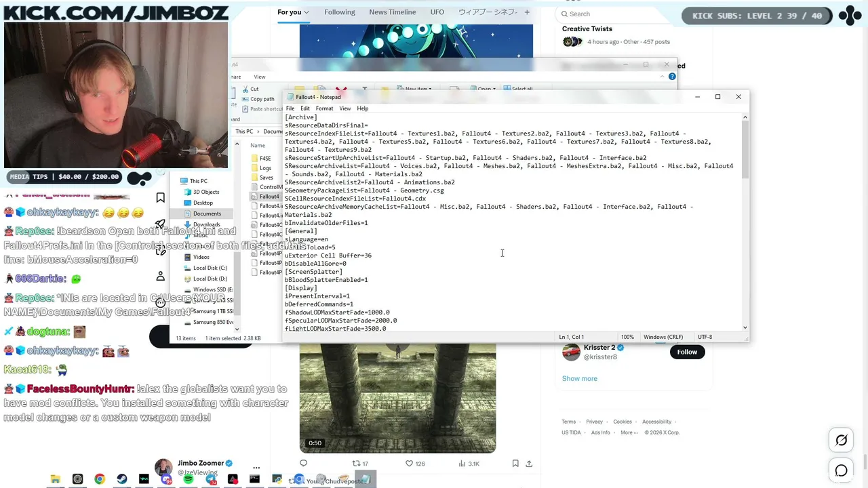
Task: Select Desktop in Explorer navigation pane
Action: tap(203, 203)
